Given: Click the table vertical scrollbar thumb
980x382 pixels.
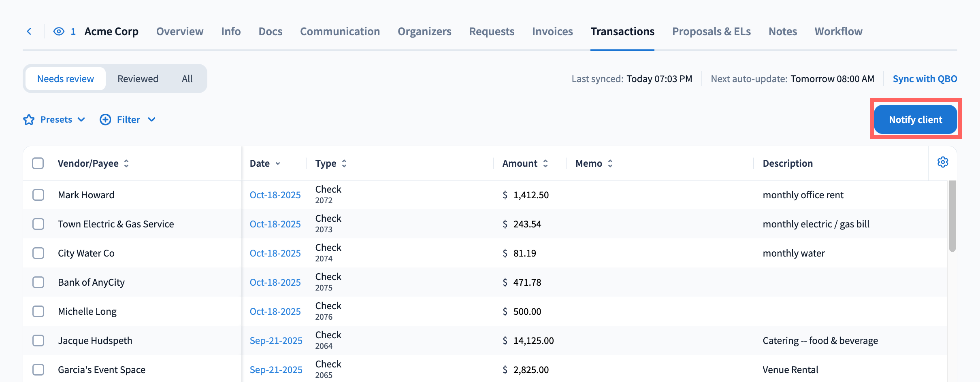Looking at the screenshot, I should 952,216.
